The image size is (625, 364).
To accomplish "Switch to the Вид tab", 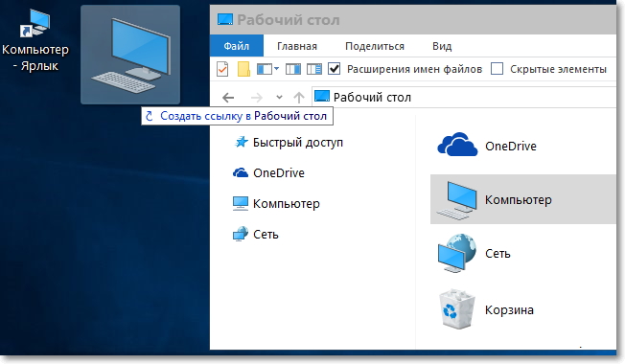I will (x=442, y=46).
